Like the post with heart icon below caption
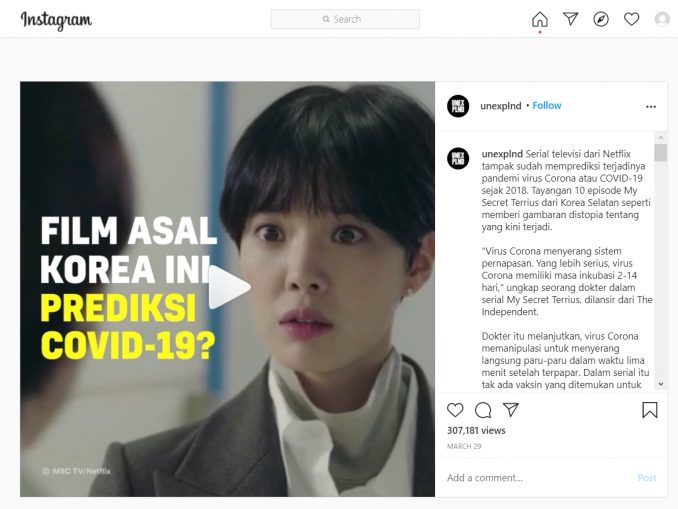The width and height of the screenshot is (678, 509). [x=455, y=410]
